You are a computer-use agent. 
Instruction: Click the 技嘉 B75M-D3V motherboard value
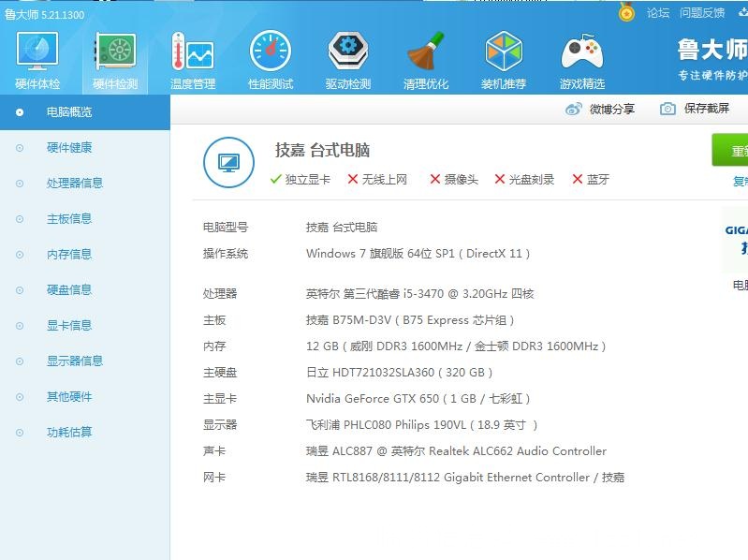tap(410, 320)
